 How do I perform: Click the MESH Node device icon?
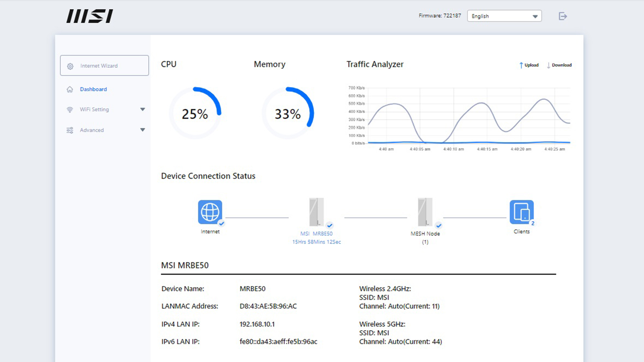425,212
